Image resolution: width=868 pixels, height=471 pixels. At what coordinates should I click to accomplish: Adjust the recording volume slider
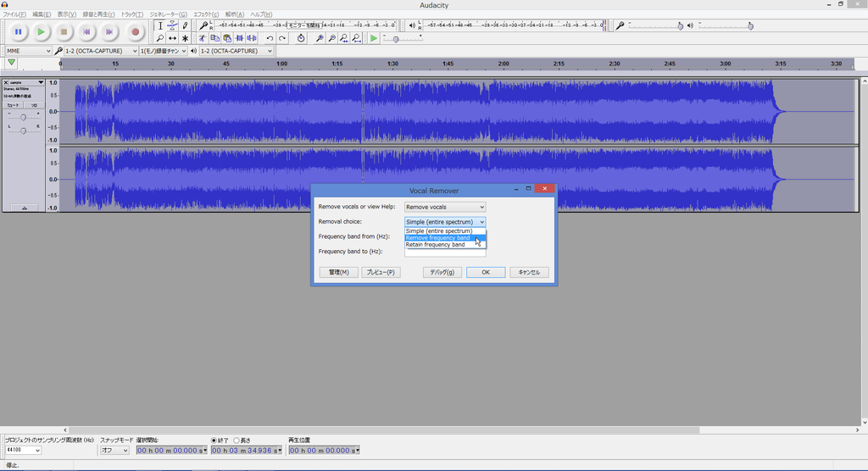tap(681, 26)
